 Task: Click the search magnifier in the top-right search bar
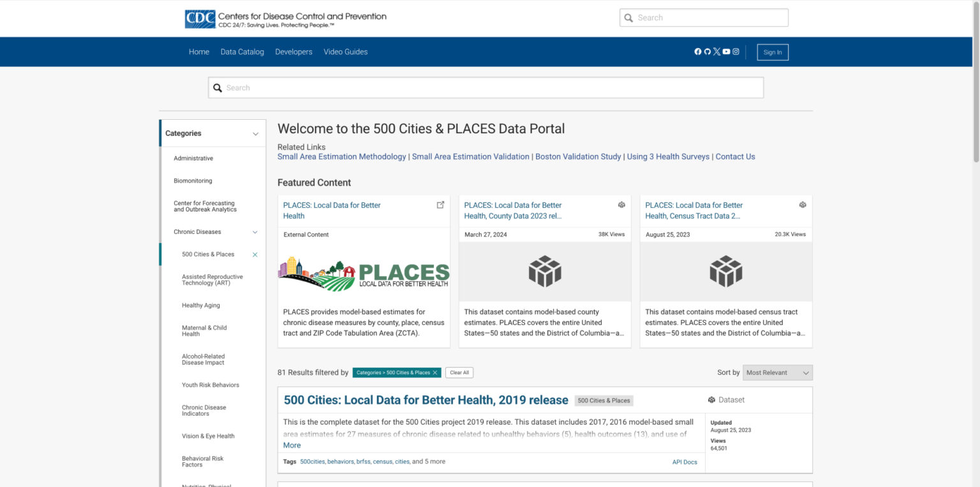(x=629, y=17)
